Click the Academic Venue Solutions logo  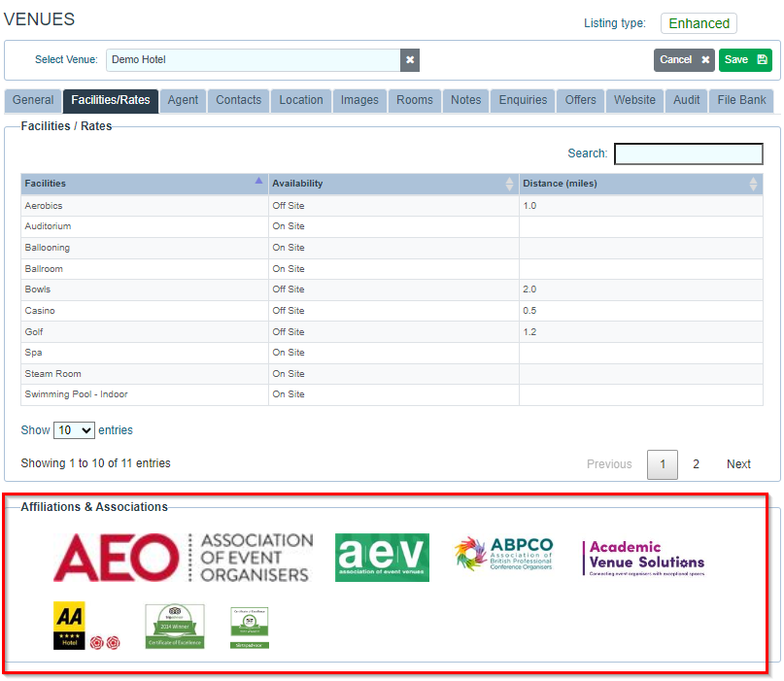643,558
